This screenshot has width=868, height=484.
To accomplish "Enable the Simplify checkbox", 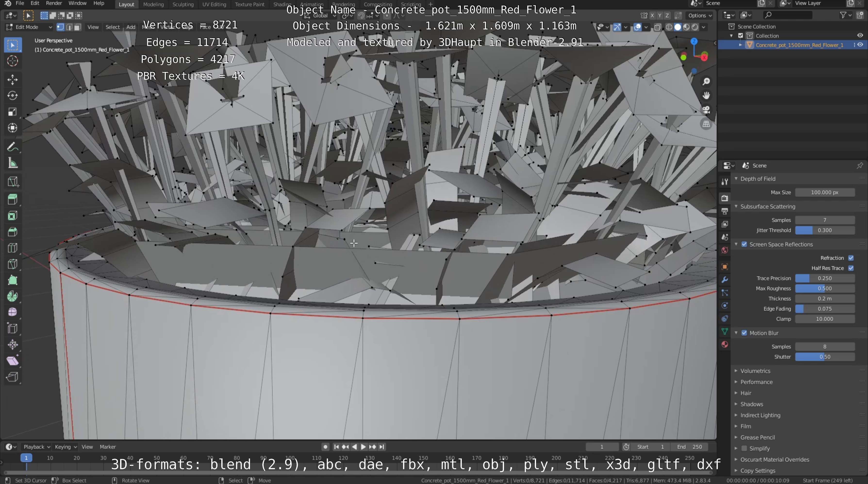I will click(744, 449).
